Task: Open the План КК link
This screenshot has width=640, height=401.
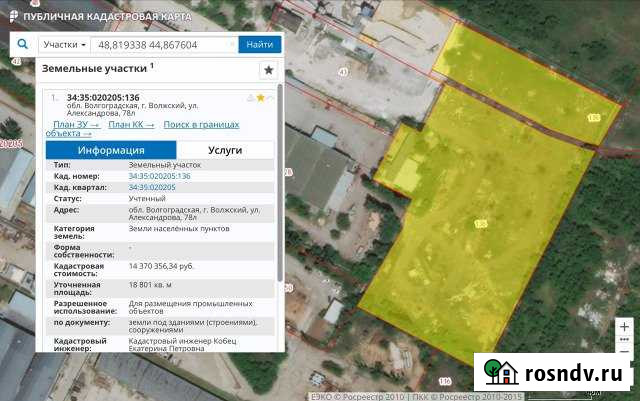Action: pyautogui.click(x=130, y=124)
